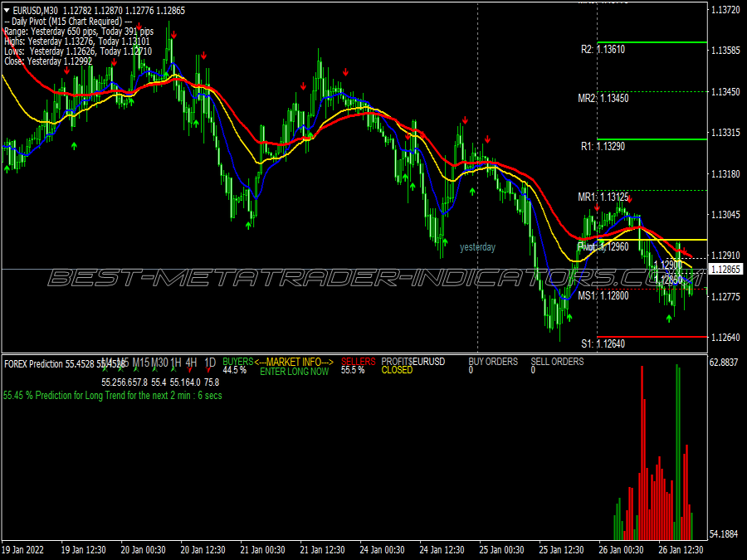747x560 pixels.
Task: Click the Long Trend prediction message
Action: point(112,395)
